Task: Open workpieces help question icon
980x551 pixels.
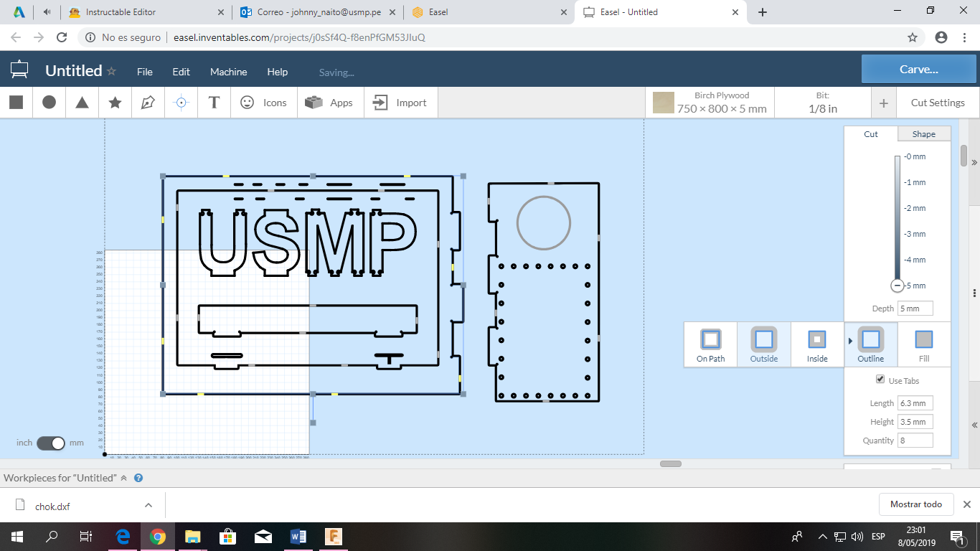Action: click(138, 478)
